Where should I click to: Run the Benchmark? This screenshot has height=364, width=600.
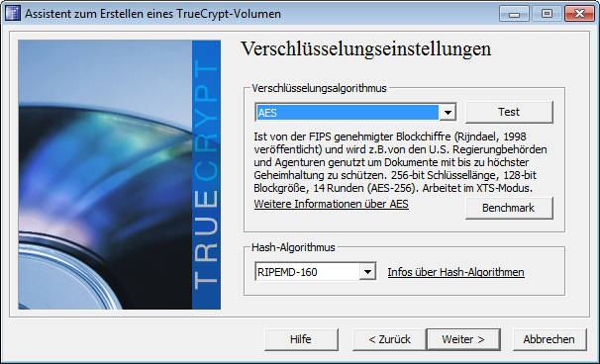[509, 208]
